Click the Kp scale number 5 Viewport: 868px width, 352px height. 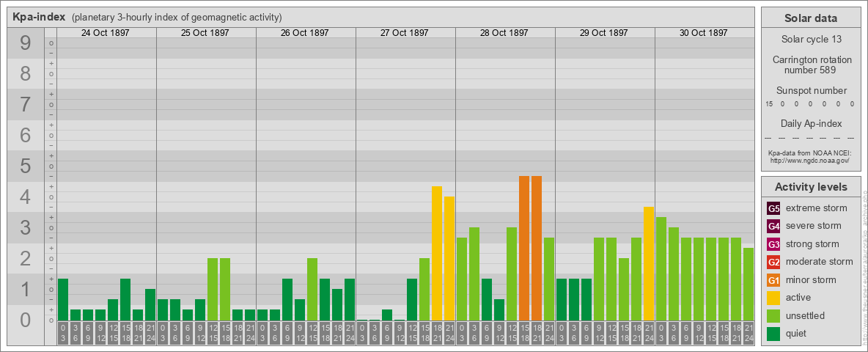(26, 166)
